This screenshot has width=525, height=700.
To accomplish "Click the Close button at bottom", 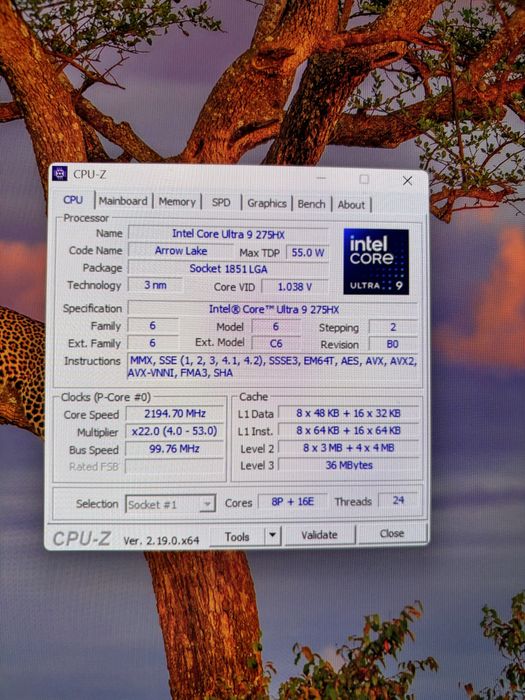I will 392,533.
